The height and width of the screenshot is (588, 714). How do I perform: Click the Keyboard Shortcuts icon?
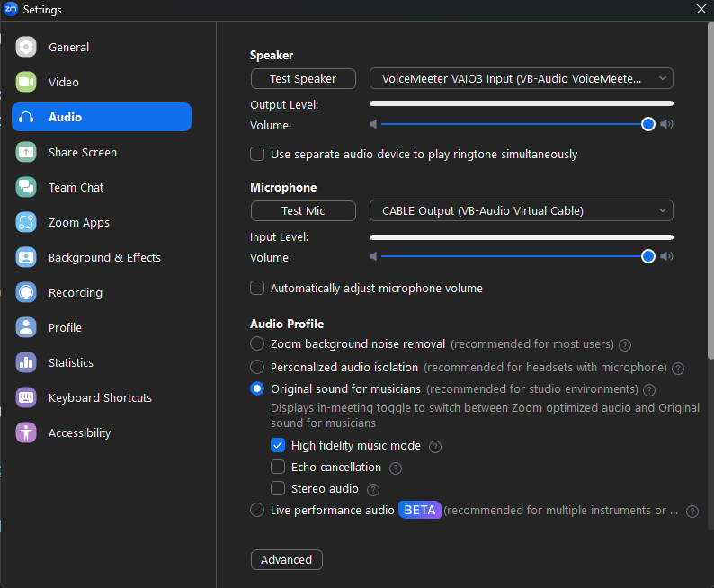(x=26, y=397)
